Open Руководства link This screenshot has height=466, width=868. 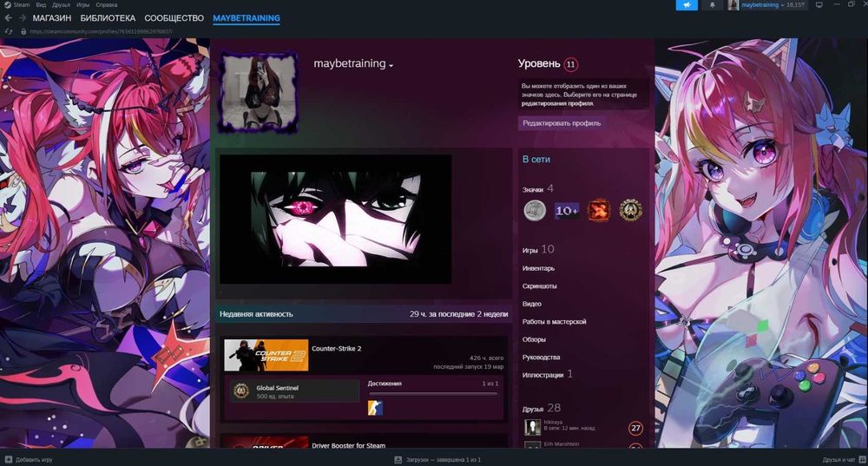point(541,357)
